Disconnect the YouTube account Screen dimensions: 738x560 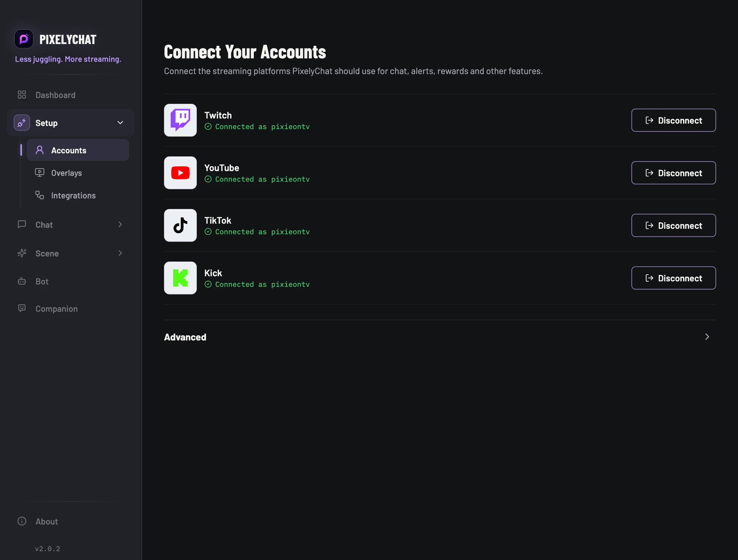(x=673, y=173)
